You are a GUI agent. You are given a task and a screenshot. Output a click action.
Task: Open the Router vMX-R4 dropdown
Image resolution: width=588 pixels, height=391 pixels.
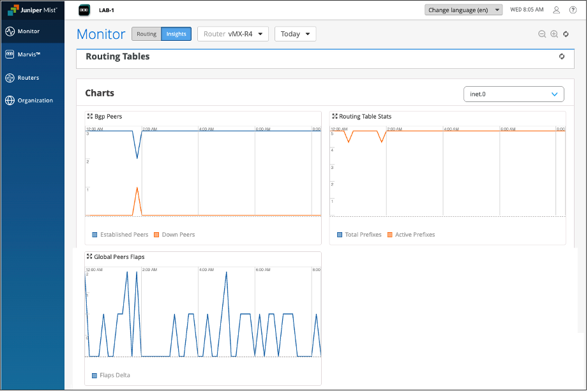click(233, 34)
